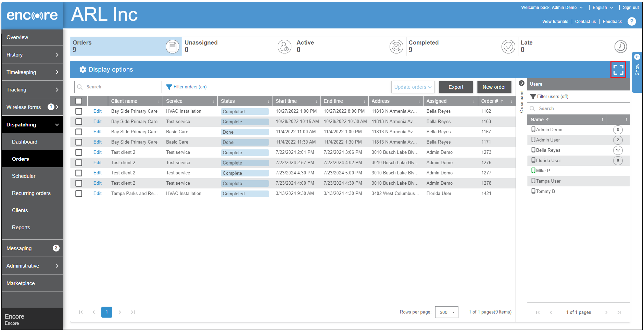Click the device icon beside Bella Reyes

point(533,150)
